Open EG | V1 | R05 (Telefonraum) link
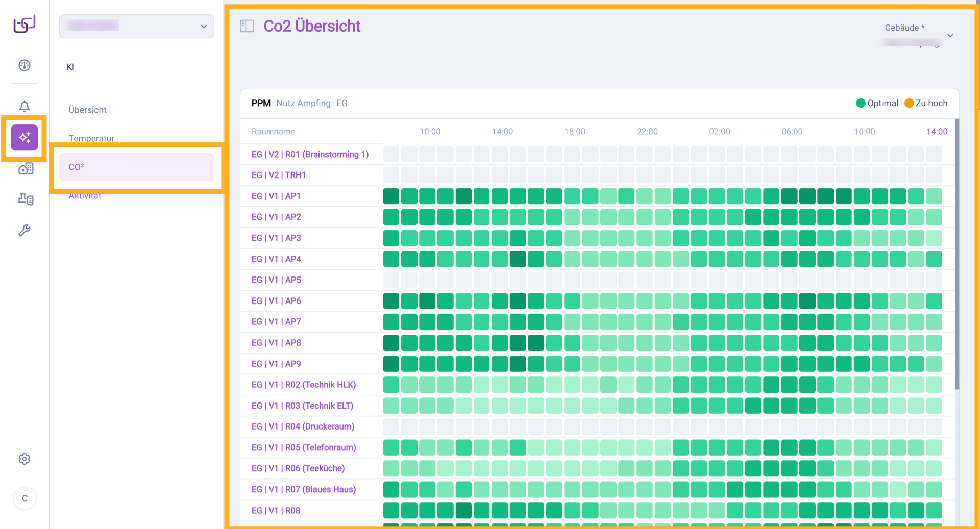Viewport: 980px width, 529px height. (304, 447)
